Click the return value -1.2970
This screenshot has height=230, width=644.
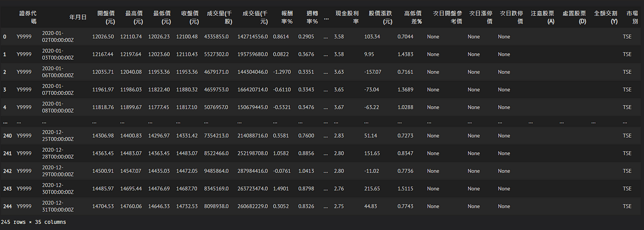[x=282, y=72]
